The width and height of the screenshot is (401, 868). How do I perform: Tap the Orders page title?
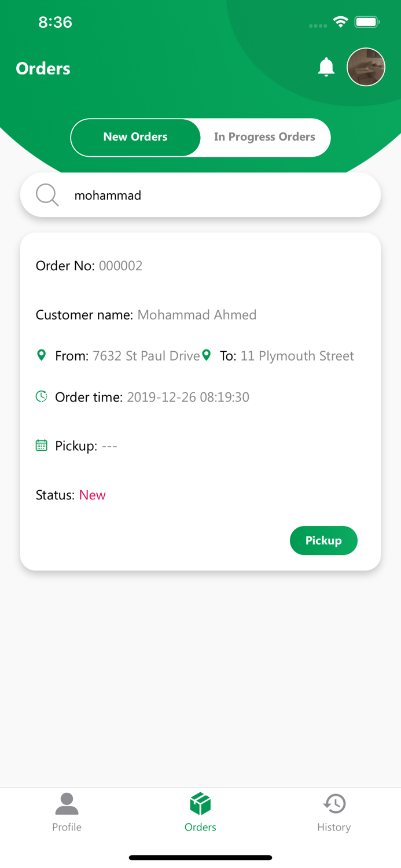point(43,68)
